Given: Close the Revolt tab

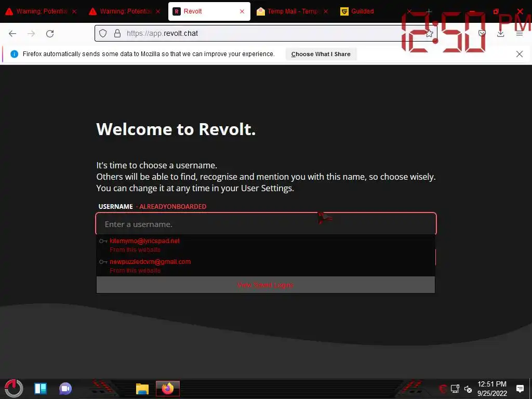Looking at the screenshot, I should click(x=242, y=11).
